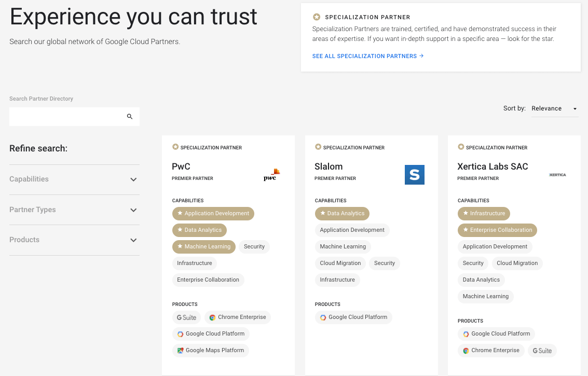588x376 pixels.
Task: Click the search magnifier icon
Action: [130, 117]
